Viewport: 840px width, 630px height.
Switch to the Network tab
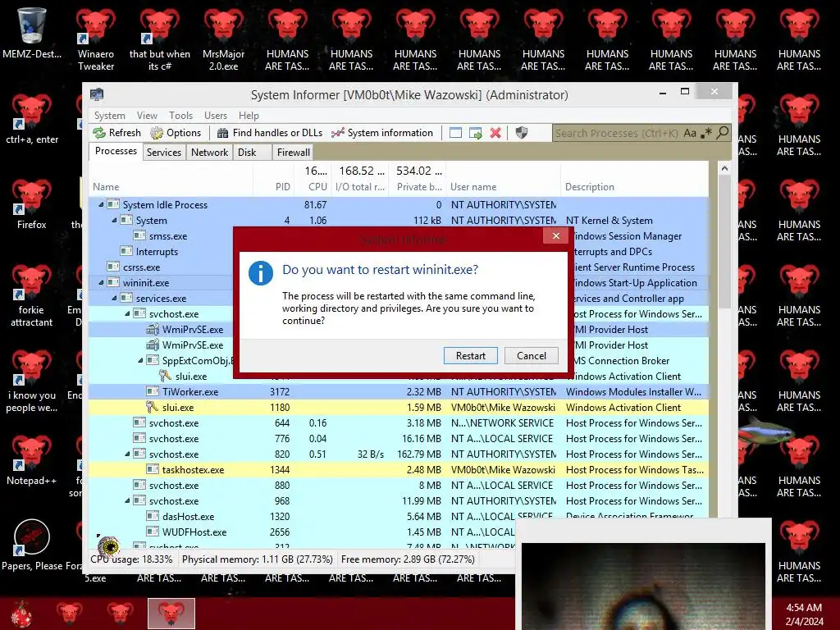[x=209, y=152]
